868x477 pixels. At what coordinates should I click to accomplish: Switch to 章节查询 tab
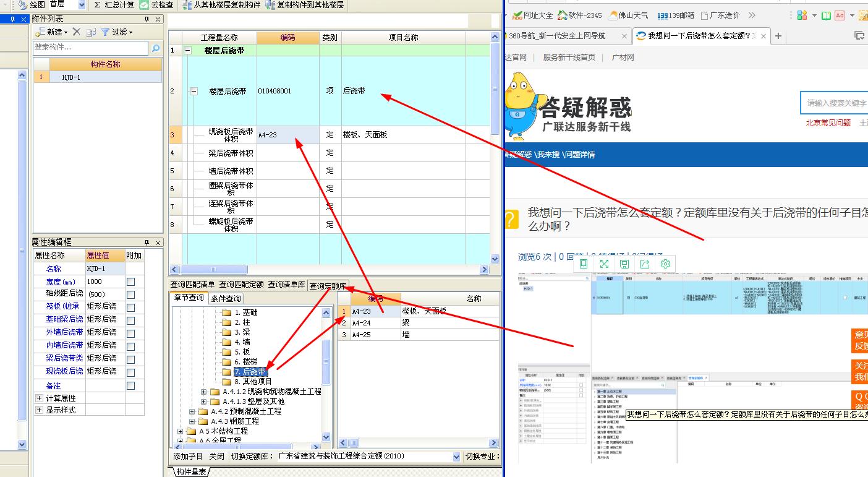click(189, 298)
